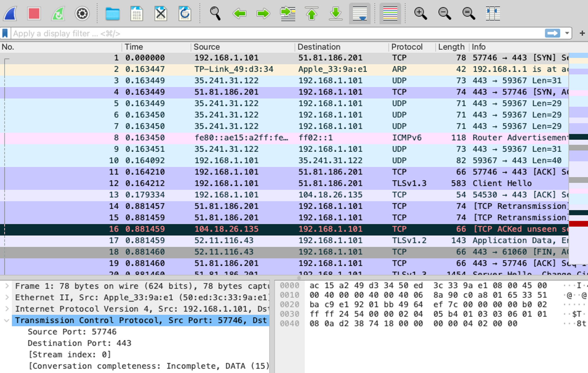The height and width of the screenshot is (373, 588).
Task: Stop the running packet capture
Action: 34,13
